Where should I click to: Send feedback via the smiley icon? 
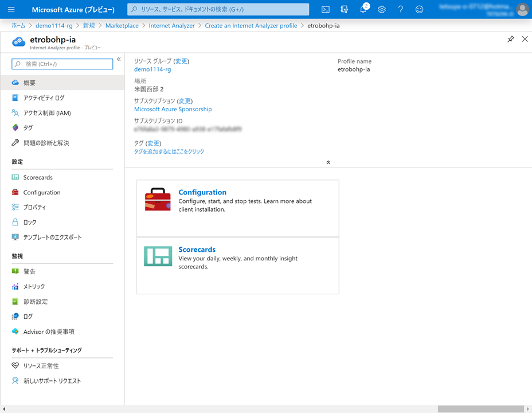(419, 9)
